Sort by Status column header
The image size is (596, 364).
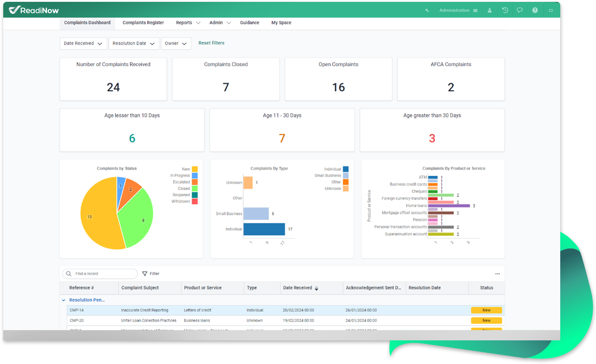pos(486,288)
